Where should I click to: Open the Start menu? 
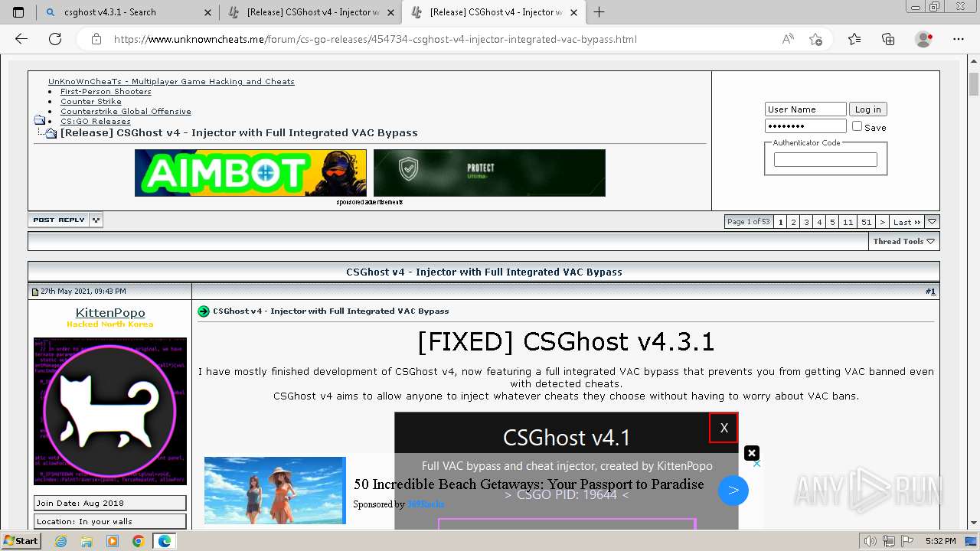[21, 541]
